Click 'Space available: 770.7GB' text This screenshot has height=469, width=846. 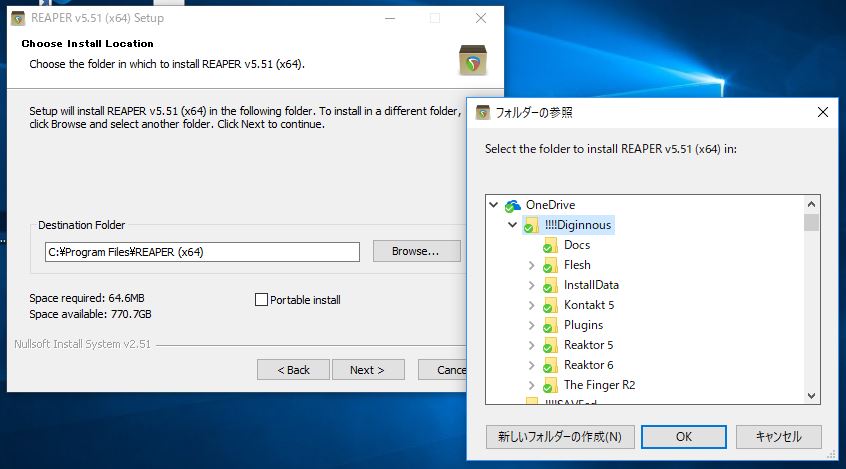point(90,314)
